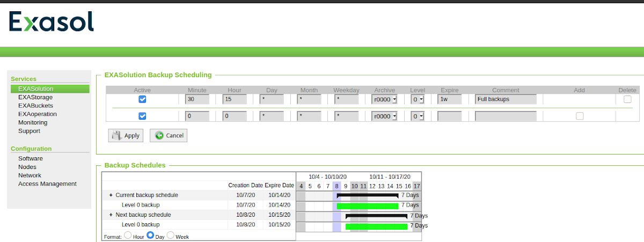Select the Hour format radio button
Screen dimensions: 644x242
point(128,235)
